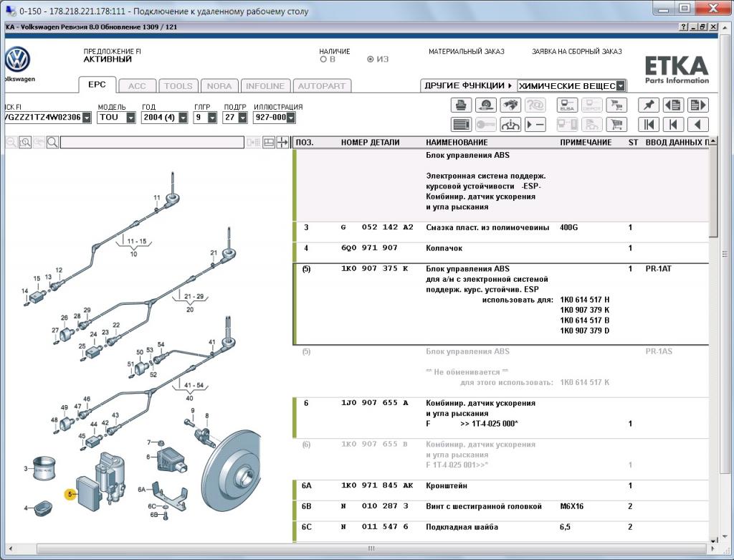Go to previous illustration page icon

[x=674, y=105]
